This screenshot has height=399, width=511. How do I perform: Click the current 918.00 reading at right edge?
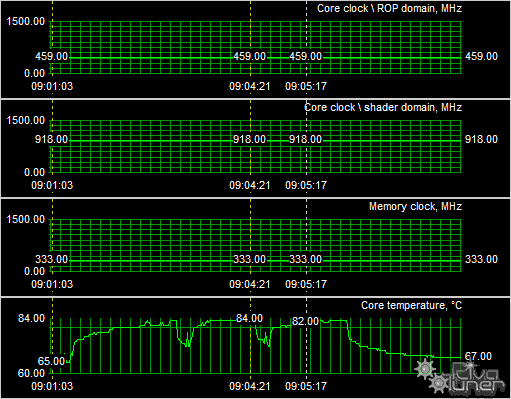481,139
